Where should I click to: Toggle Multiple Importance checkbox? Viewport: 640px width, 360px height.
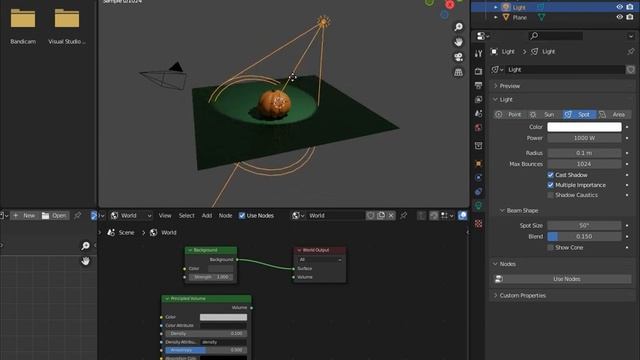(x=550, y=185)
